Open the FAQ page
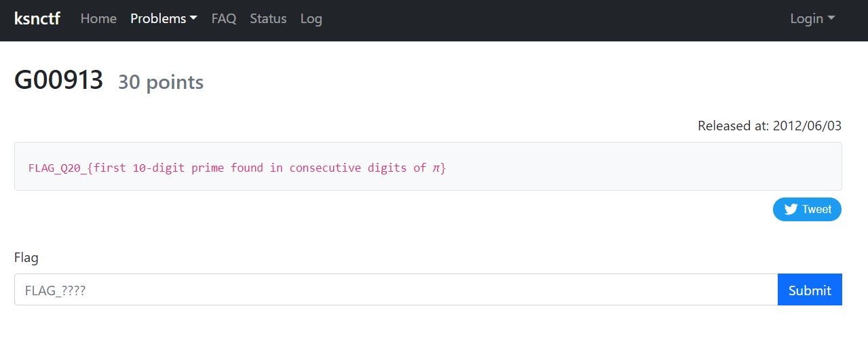This screenshot has width=868, height=338. coord(224,19)
